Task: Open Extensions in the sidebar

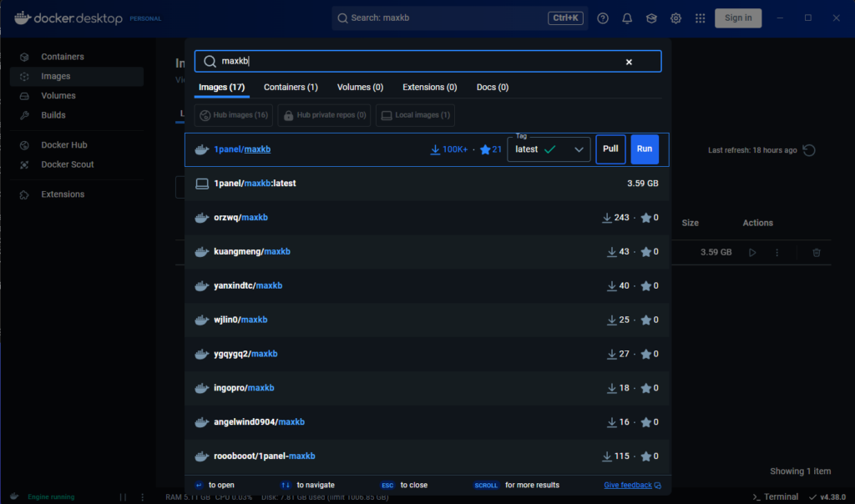Action: [x=76, y=194]
